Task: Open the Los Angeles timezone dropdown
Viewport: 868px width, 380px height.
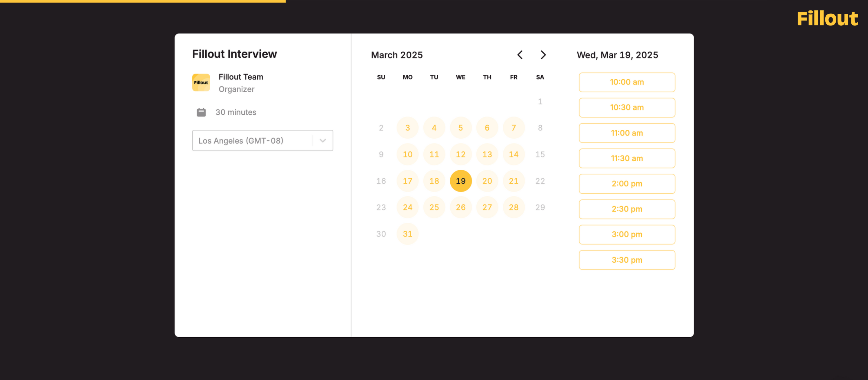Action: click(263, 141)
